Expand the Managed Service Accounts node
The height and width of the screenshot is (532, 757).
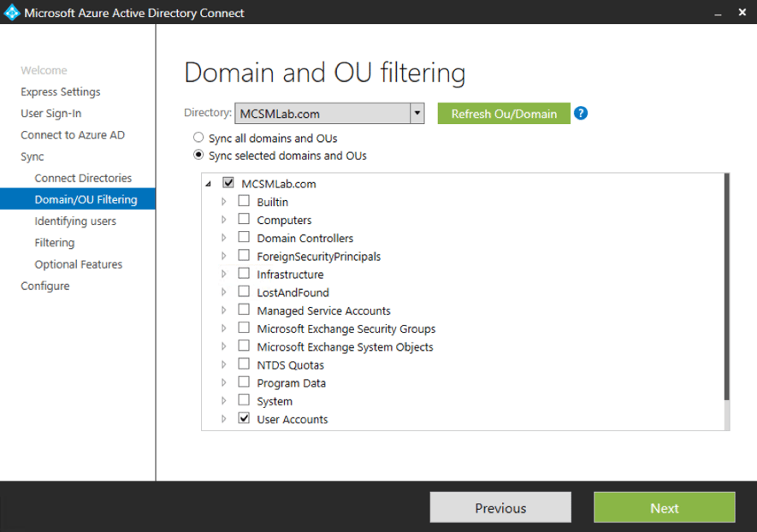click(223, 310)
